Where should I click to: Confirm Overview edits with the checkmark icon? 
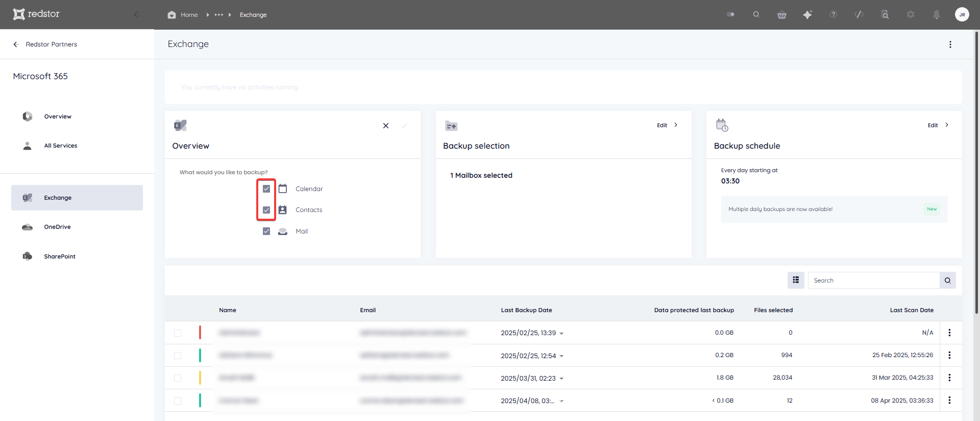coord(404,126)
